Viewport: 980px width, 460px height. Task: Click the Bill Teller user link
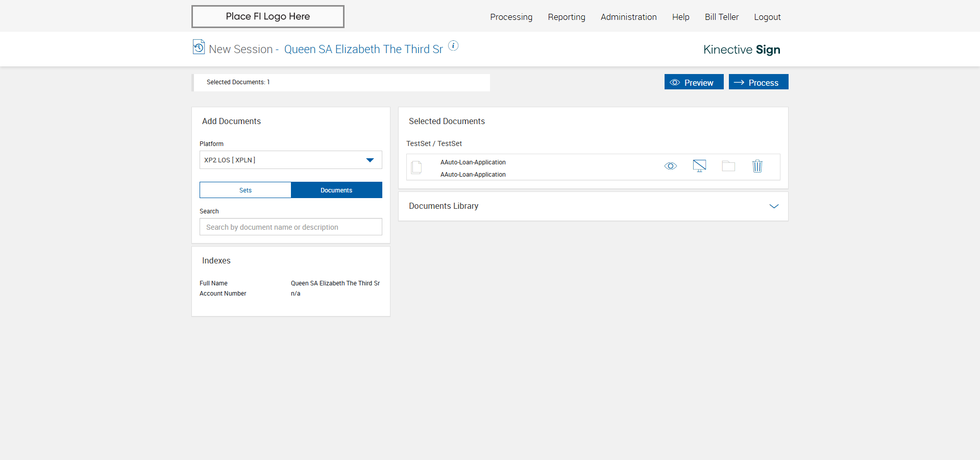pyautogui.click(x=722, y=17)
